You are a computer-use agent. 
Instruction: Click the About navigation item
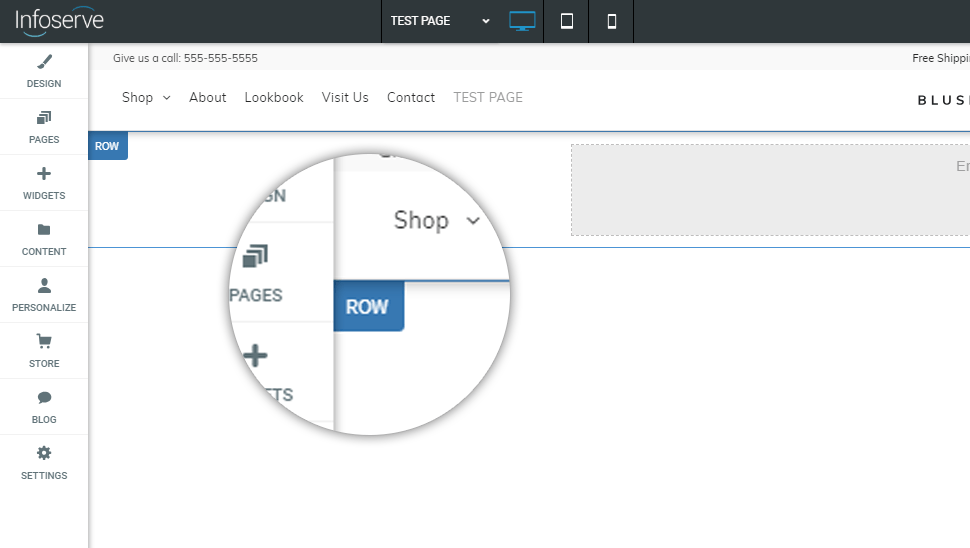coord(208,97)
